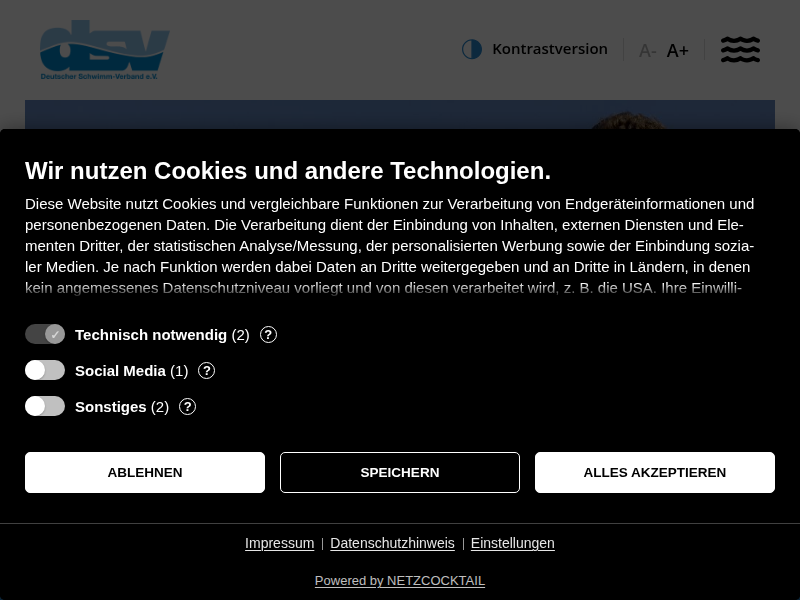Click the DSV logo

coord(105,50)
